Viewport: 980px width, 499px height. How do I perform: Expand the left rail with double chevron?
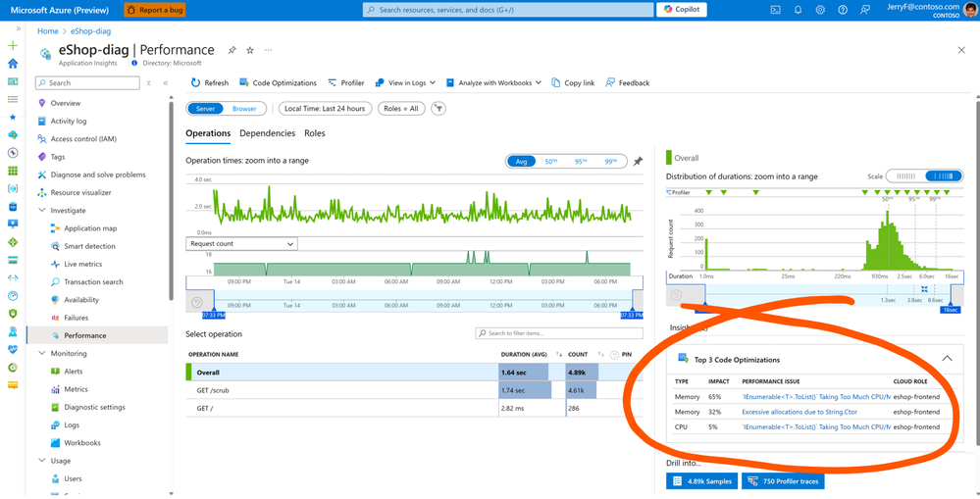point(18,28)
